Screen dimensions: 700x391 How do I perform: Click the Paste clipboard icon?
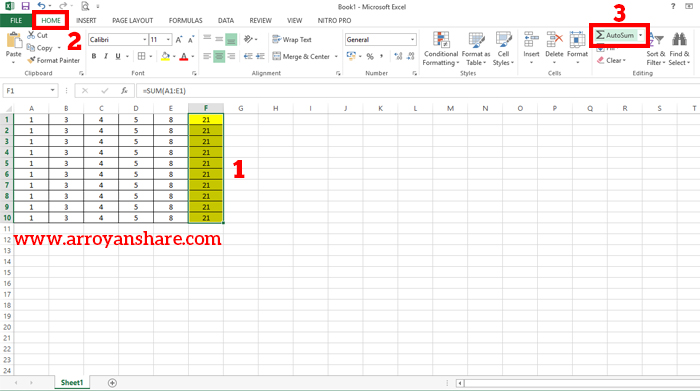point(13,41)
